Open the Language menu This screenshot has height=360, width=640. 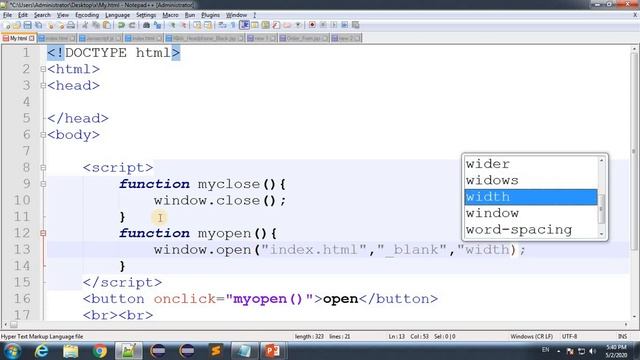pyautogui.click(x=117, y=15)
